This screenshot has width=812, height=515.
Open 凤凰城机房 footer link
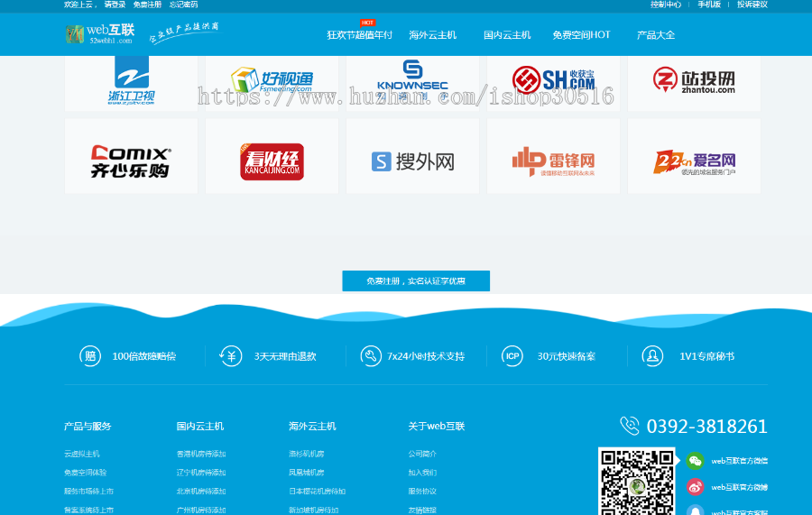pos(307,473)
